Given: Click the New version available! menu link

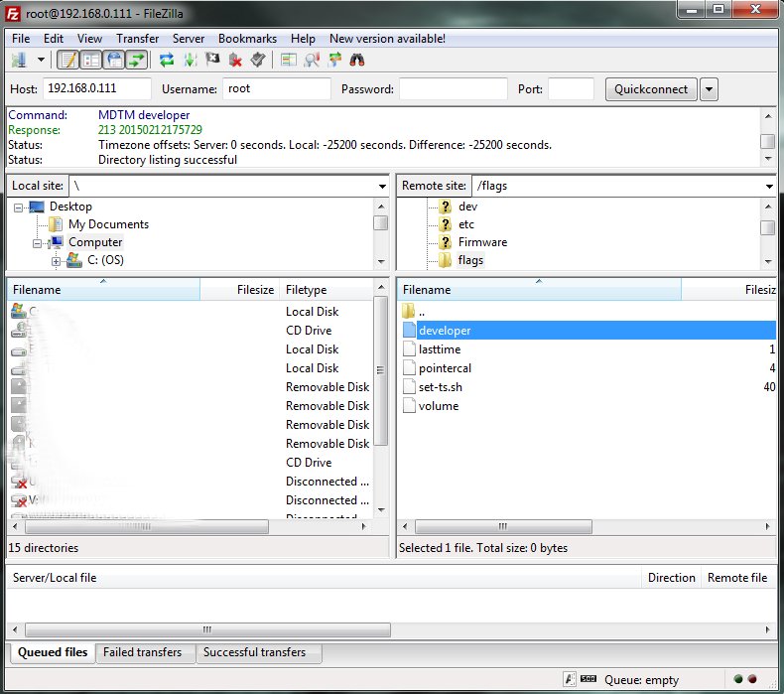Looking at the screenshot, I should (387, 38).
